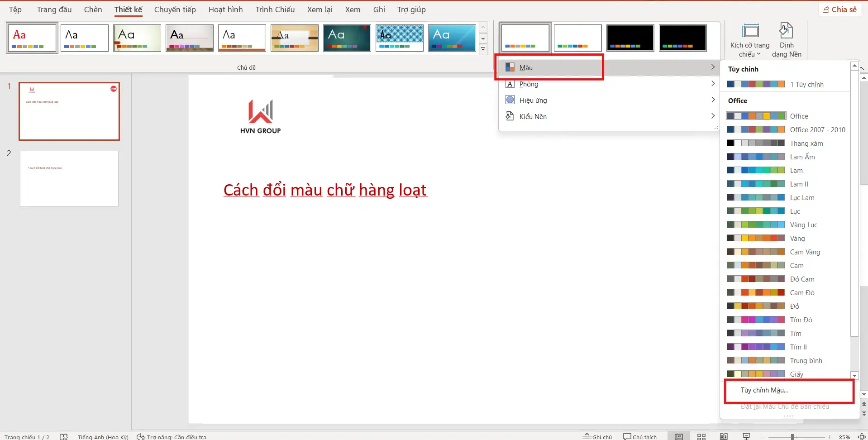Image resolution: width=868 pixels, height=440 pixels.
Task: Open the Định dạng Nền panel
Action: [x=787, y=40]
